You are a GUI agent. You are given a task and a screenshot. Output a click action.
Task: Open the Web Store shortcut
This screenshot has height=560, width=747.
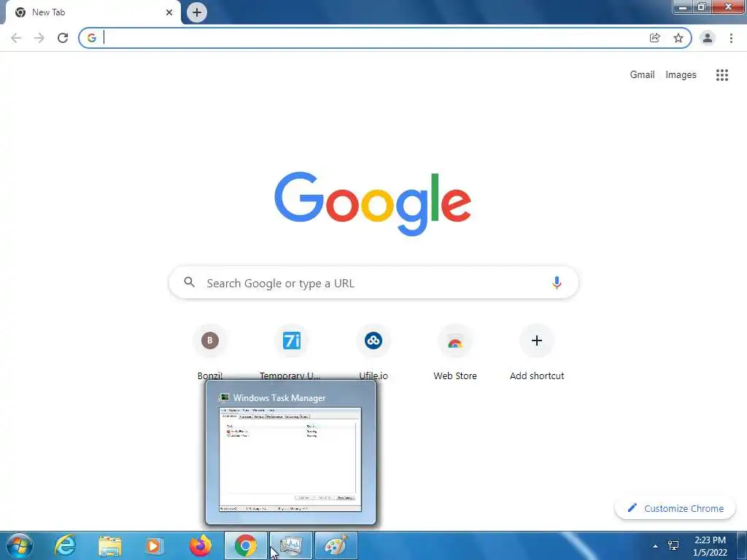[455, 352]
